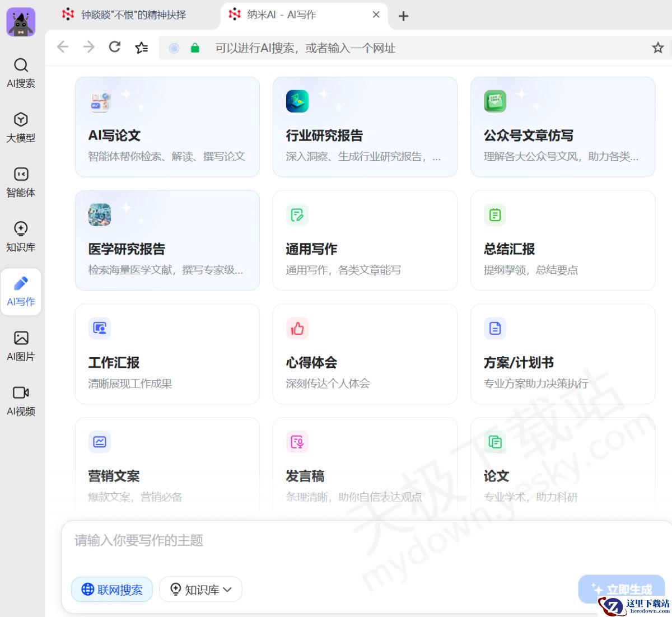Go forward with the browser forward arrow
Viewport: 672px width, 617px height.
click(89, 47)
